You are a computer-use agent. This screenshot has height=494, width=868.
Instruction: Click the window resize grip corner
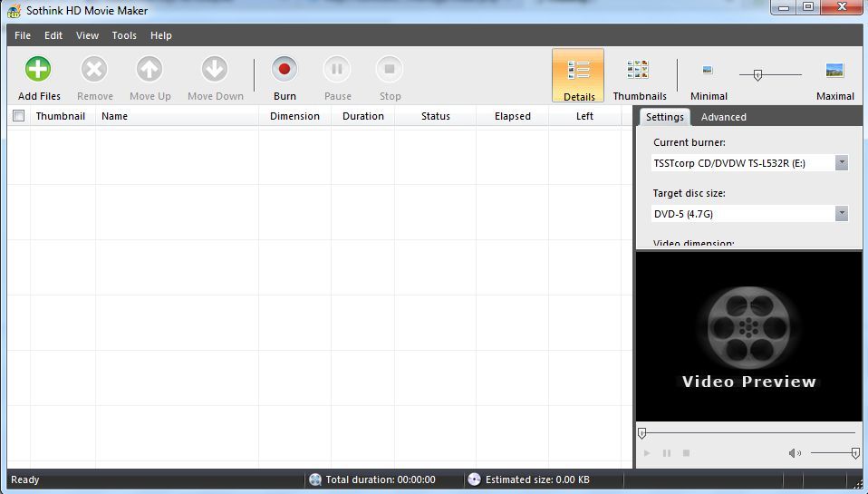[858, 483]
